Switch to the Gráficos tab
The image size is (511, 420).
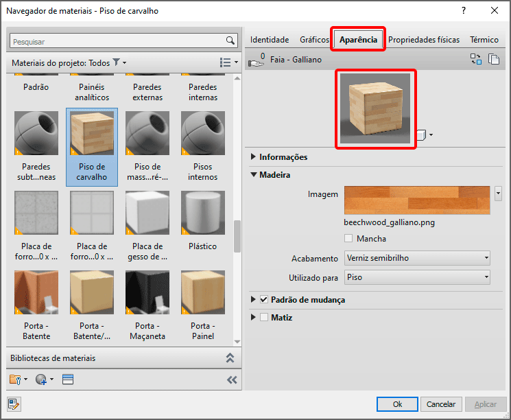314,39
